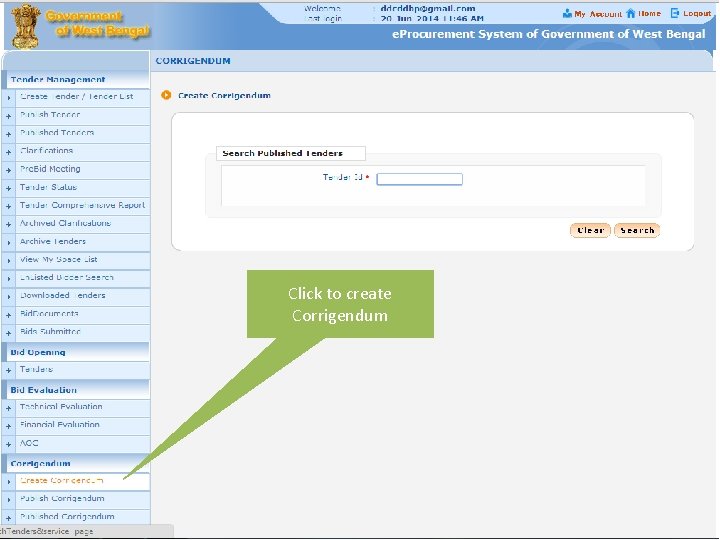Screen dimensions: 720x540
Task: Open Publish Tender menu item
Action: click(50, 114)
